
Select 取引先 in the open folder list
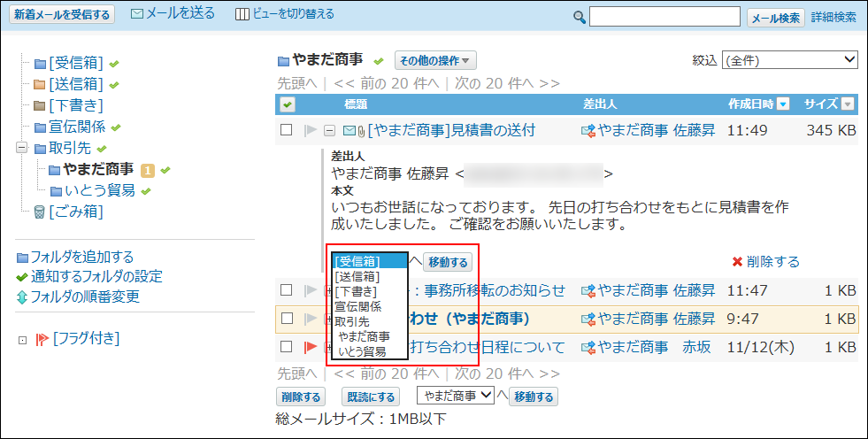370,321
